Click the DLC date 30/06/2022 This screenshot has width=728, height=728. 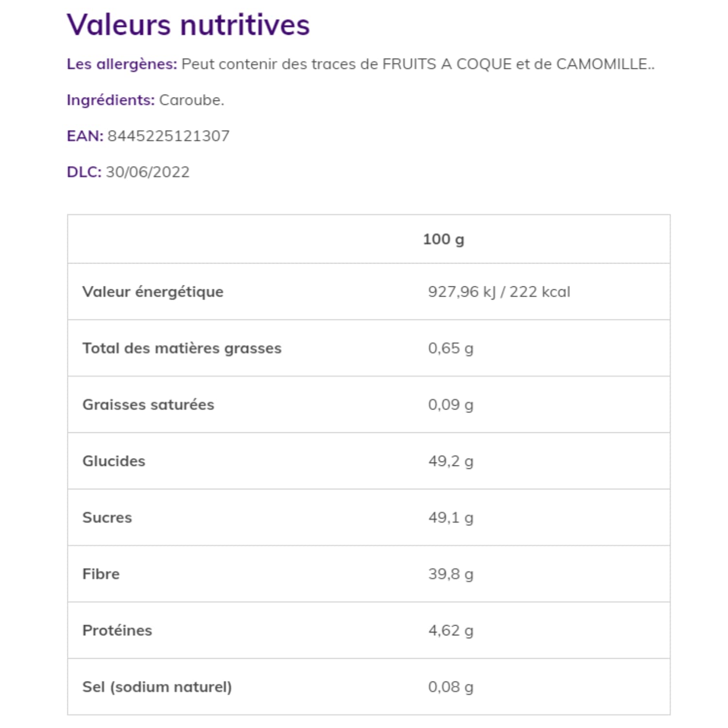(148, 172)
